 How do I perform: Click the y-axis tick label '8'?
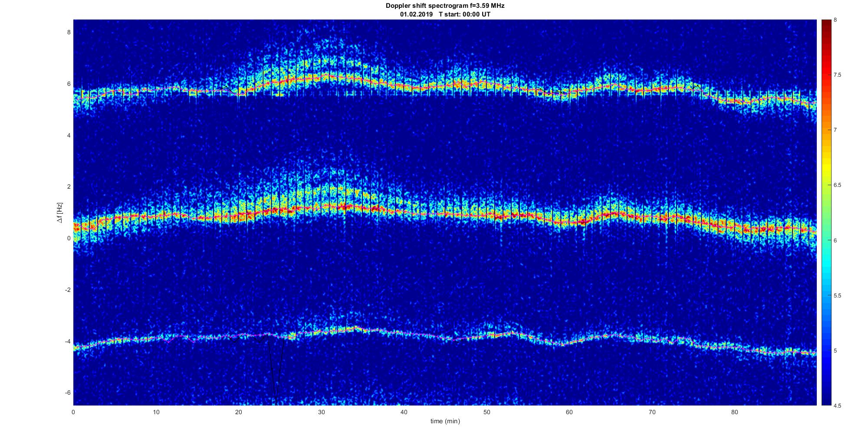coord(68,32)
